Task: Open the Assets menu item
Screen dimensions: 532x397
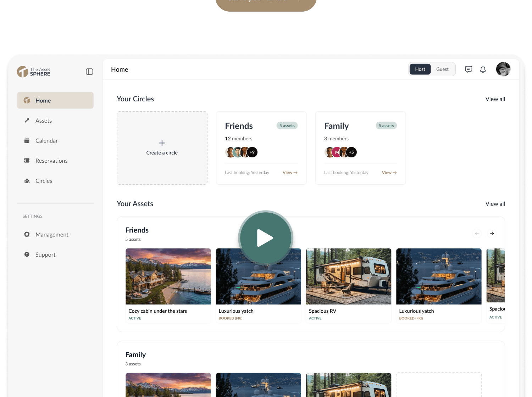Action: click(x=55, y=121)
